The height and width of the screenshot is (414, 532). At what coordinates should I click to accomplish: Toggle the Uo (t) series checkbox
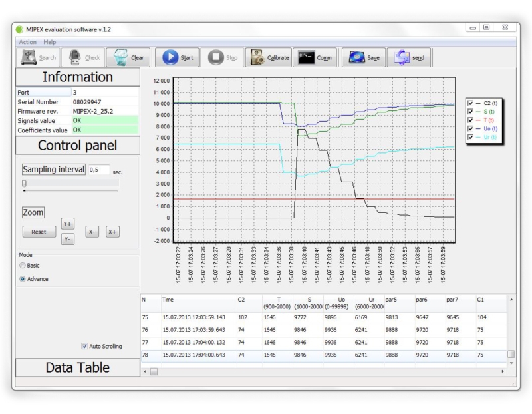[x=470, y=128]
